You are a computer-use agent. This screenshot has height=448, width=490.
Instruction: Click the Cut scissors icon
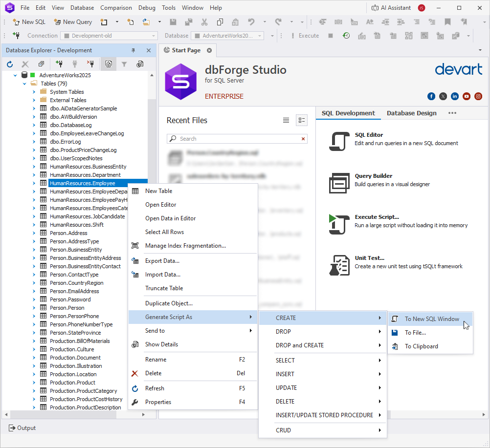pos(204,22)
